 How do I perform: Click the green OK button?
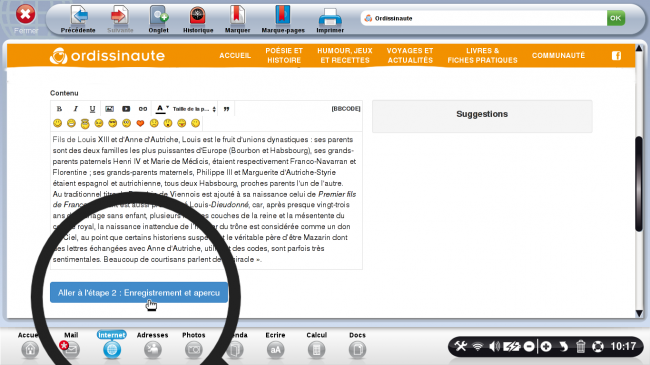(616, 18)
